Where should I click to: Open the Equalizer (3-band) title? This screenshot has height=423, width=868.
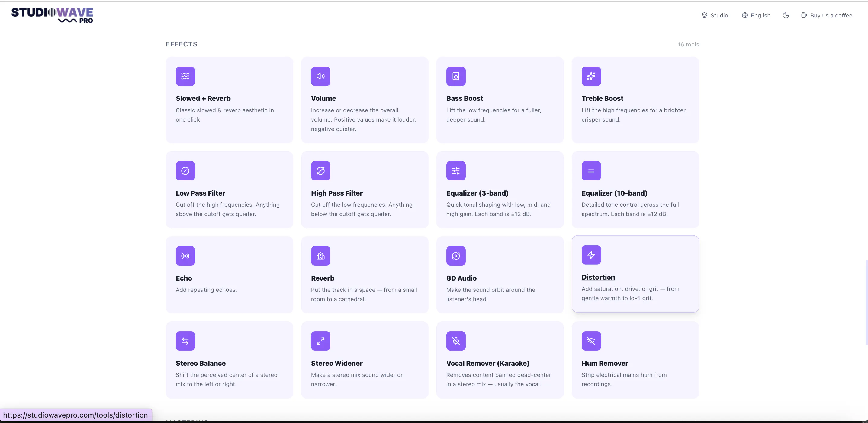coord(477,193)
